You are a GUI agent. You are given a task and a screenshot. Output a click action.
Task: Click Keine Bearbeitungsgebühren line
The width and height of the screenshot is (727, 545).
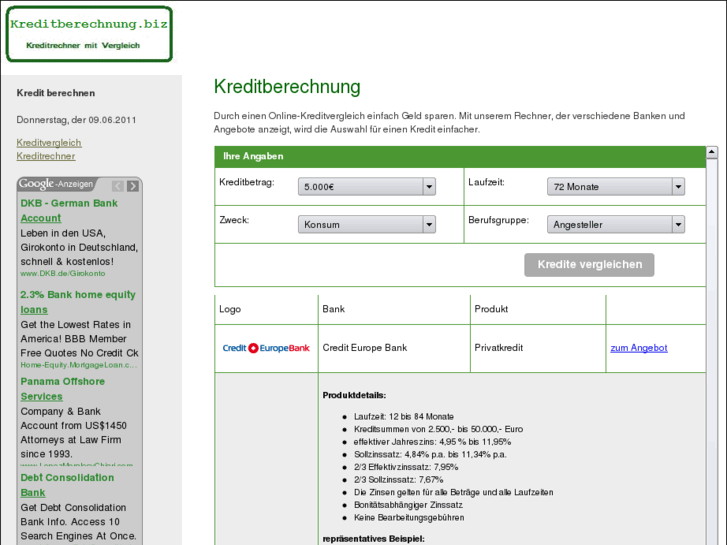tap(409, 517)
